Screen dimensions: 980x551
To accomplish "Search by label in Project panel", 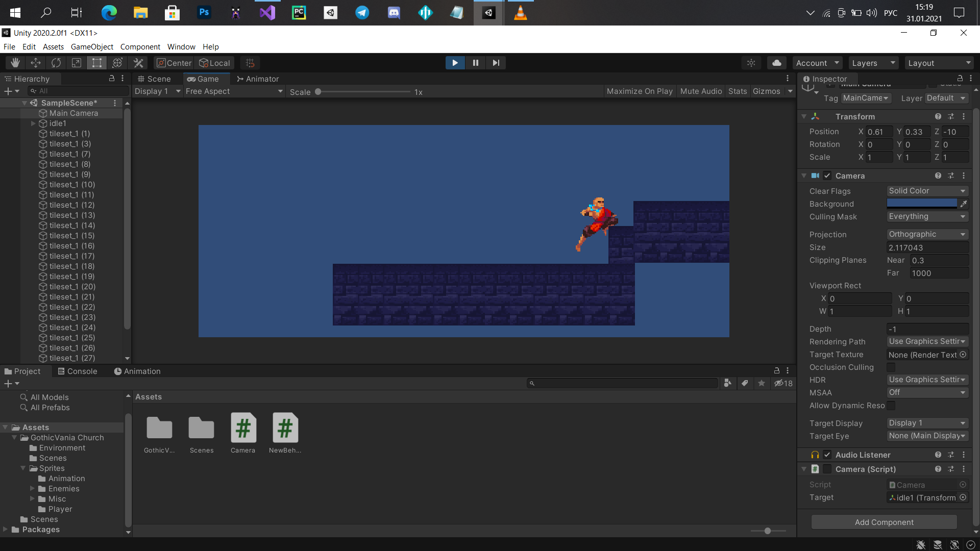I will [x=745, y=383].
